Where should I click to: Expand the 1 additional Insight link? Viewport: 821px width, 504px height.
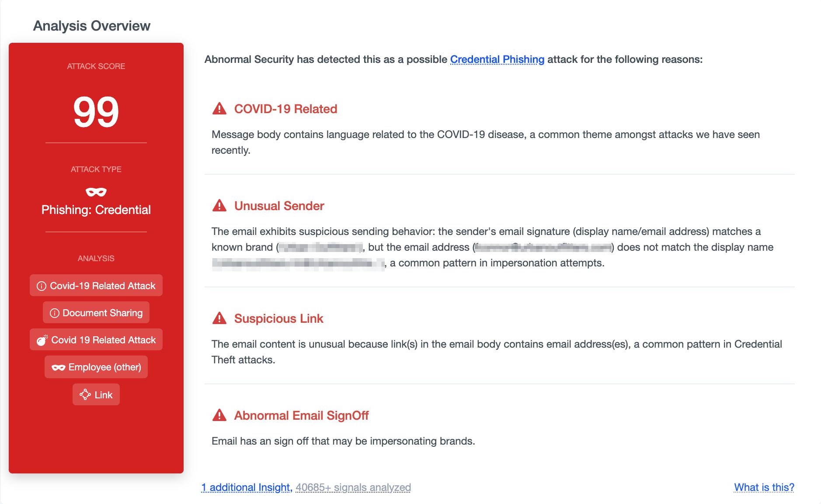pos(246,487)
